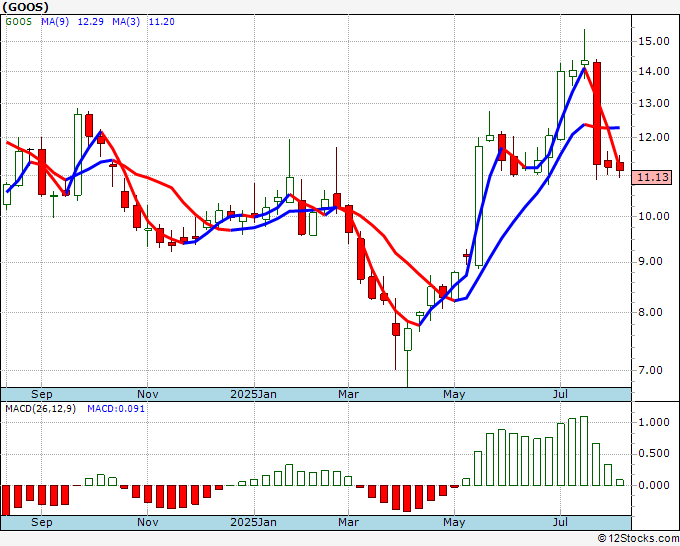Click the Sep label on MACD axis
Screen dimensions: 680x546
coord(42,522)
